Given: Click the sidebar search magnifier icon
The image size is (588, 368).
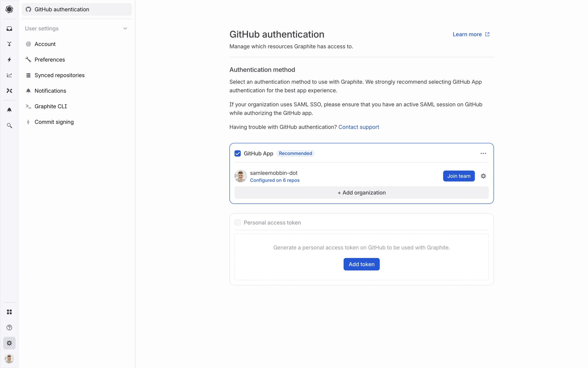Looking at the screenshot, I should [9, 126].
